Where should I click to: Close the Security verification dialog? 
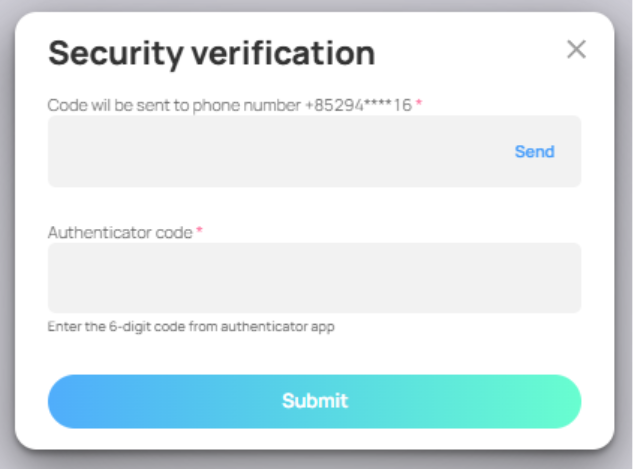tap(576, 50)
